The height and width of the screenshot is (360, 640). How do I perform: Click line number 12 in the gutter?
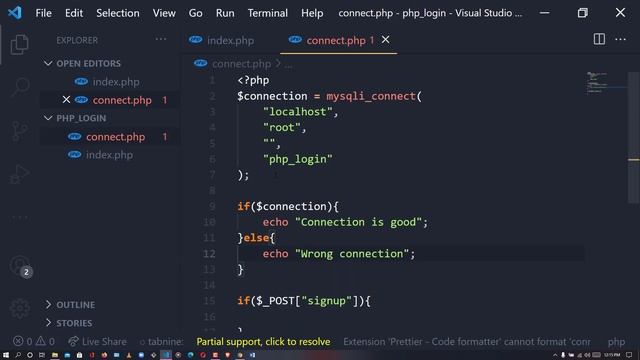pos(209,254)
